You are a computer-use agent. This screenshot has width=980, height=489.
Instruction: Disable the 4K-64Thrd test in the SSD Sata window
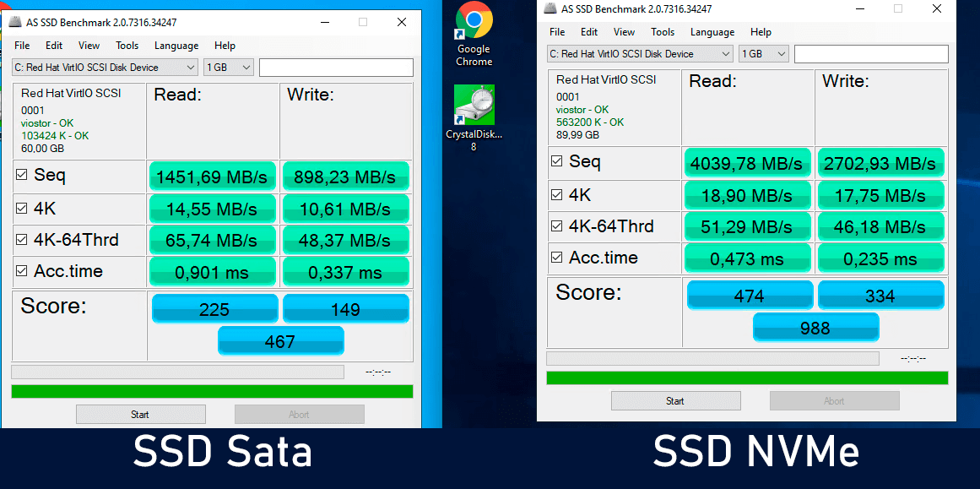click(22, 240)
